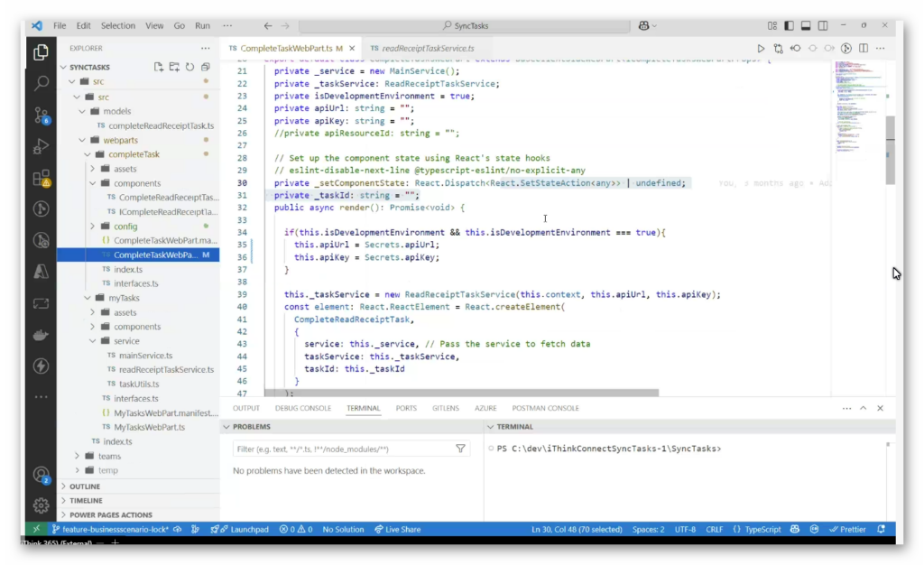Viewport: 924px width, 565px height.
Task: Open remote window indicator in status bar
Action: tap(36, 529)
